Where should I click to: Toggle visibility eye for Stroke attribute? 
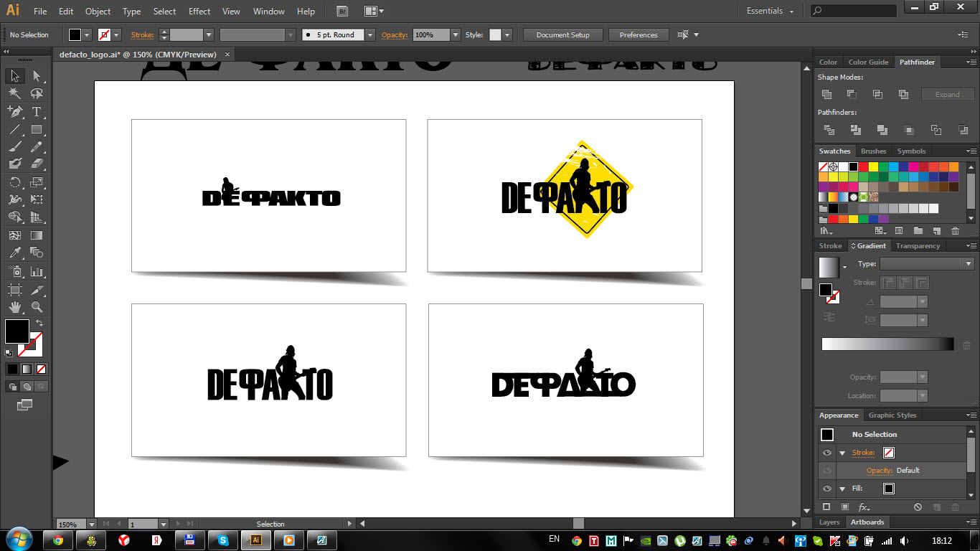[x=827, y=453]
